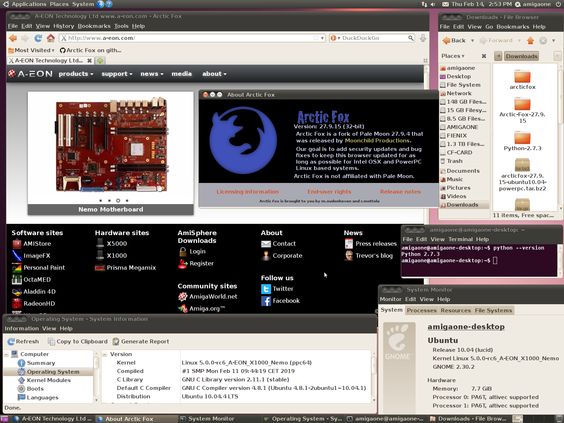
Task: Click the Twitter icon
Action: pyautogui.click(x=266, y=289)
